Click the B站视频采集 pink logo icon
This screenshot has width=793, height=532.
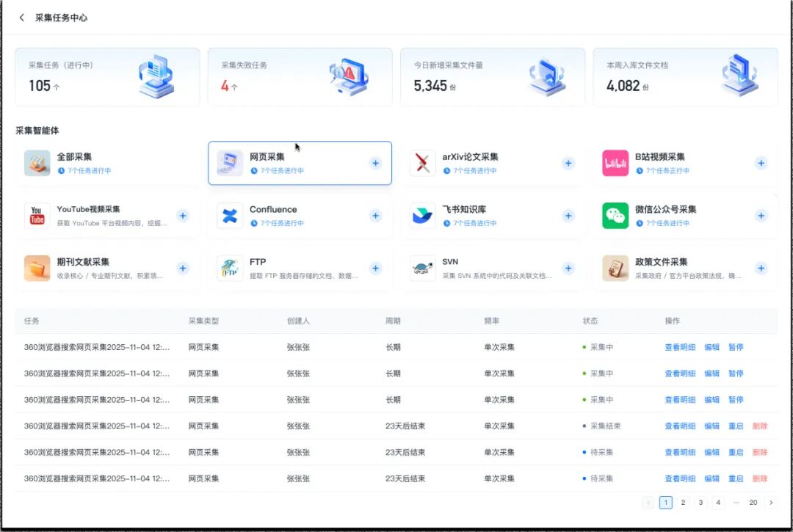pos(615,163)
